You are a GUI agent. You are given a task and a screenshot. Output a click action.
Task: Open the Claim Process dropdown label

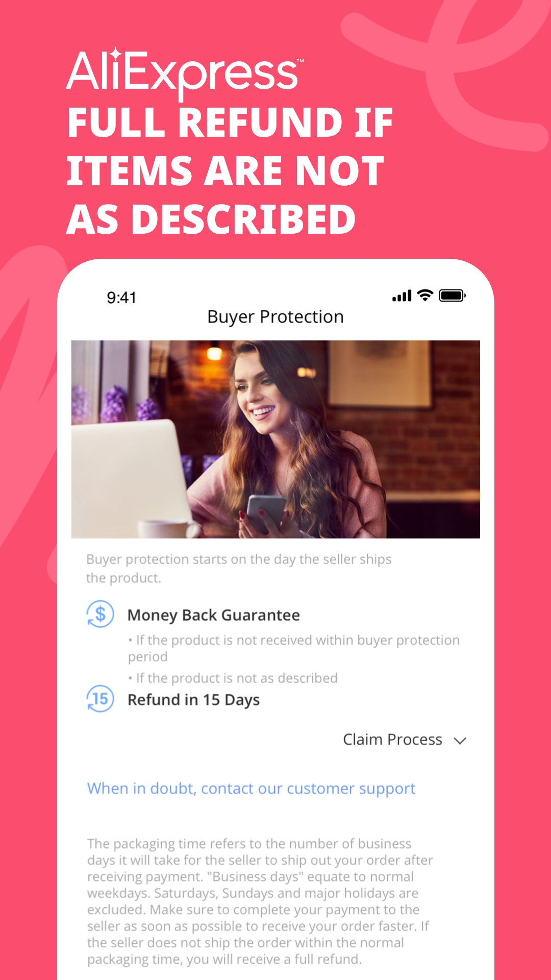coord(392,740)
